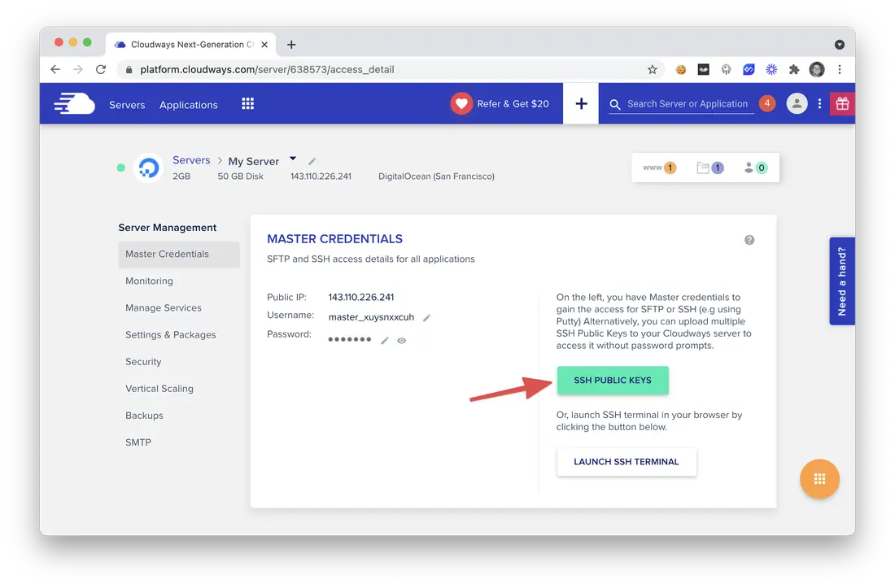
Task: Click the www applications count icon
Action: coord(659,168)
